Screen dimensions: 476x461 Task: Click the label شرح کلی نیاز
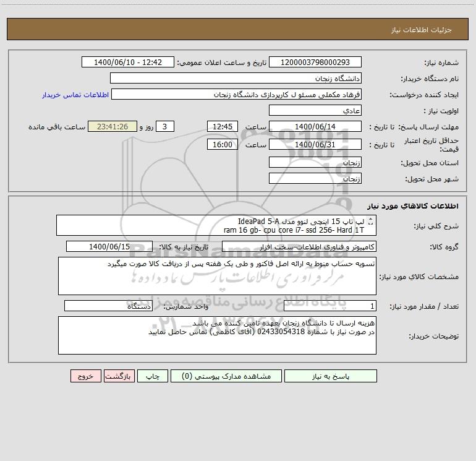point(436,226)
